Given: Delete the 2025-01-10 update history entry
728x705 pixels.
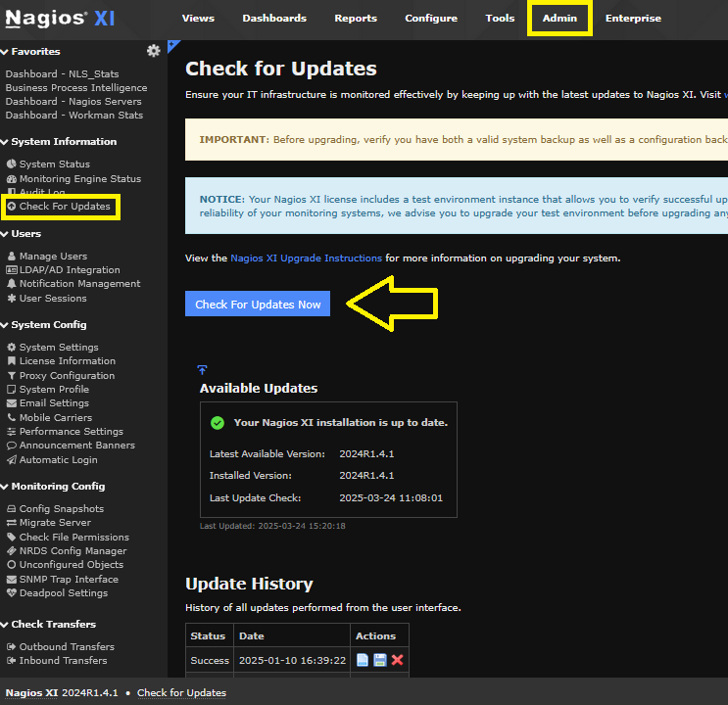Looking at the screenshot, I should [398, 660].
